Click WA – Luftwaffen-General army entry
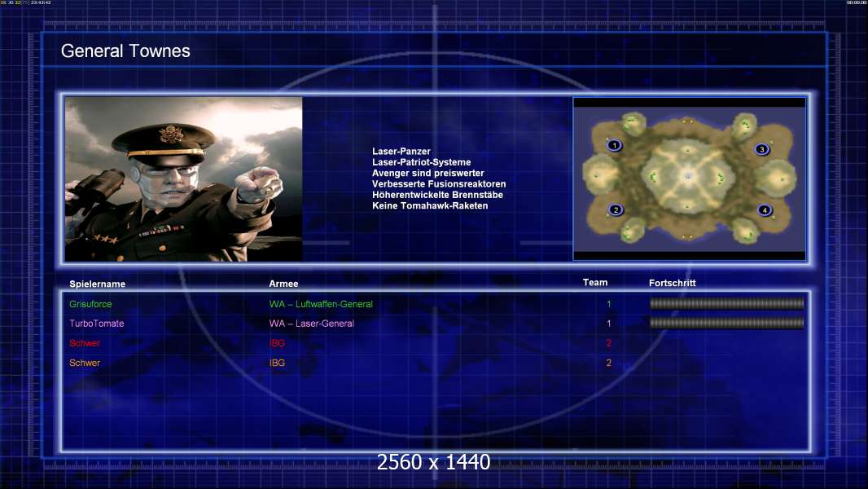The width and height of the screenshot is (868, 489). pyautogui.click(x=321, y=304)
